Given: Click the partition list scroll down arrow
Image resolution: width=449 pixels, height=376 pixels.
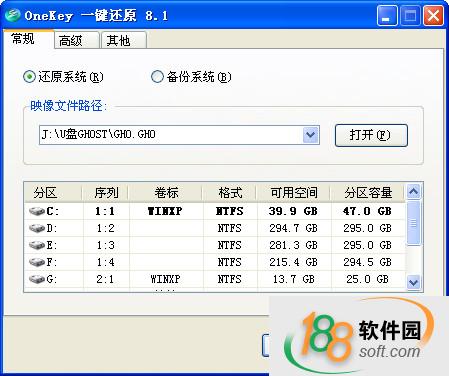Looking at the screenshot, I should (413, 283).
